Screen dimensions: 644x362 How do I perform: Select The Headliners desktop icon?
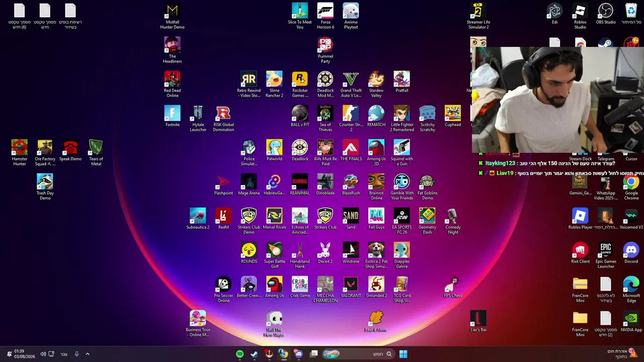click(172, 50)
